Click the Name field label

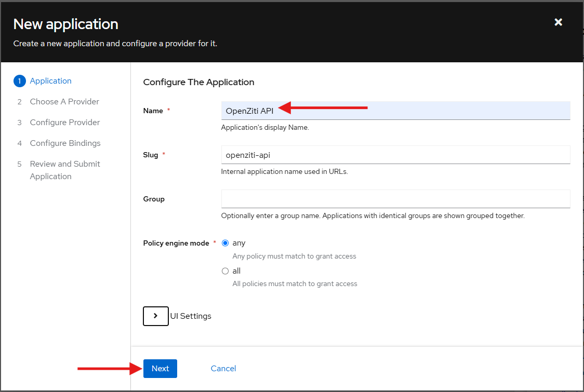point(153,111)
